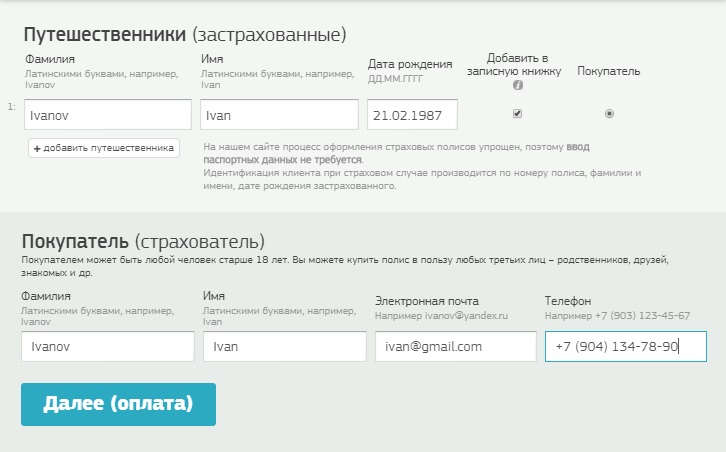726x452 pixels.
Task: Click the phone number input field
Action: pyautogui.click(x=626, y=346)
